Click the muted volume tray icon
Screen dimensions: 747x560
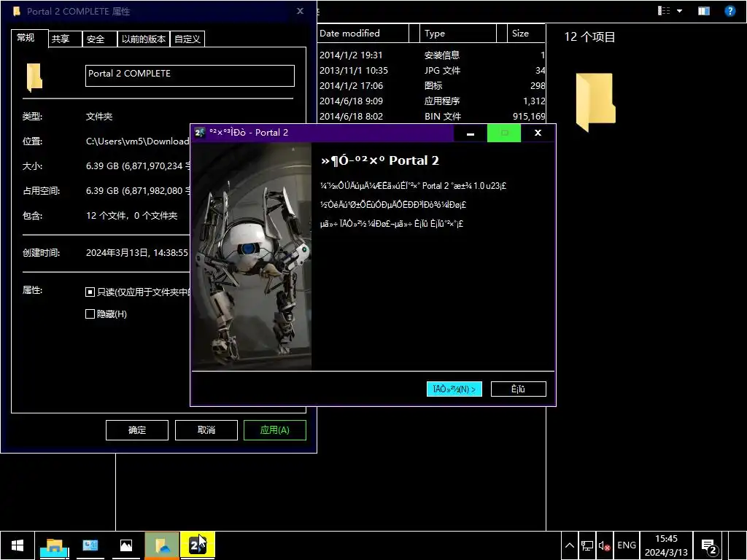pos(605,545)
